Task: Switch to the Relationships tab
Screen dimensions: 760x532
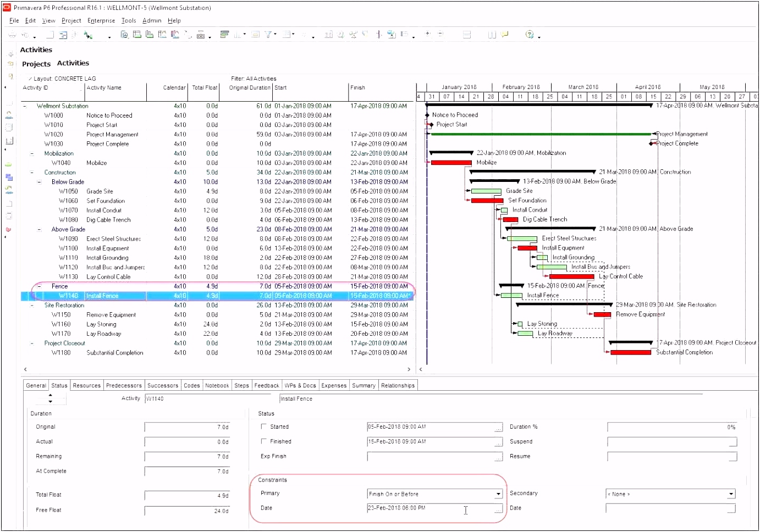Action: [x=398, y=385]
